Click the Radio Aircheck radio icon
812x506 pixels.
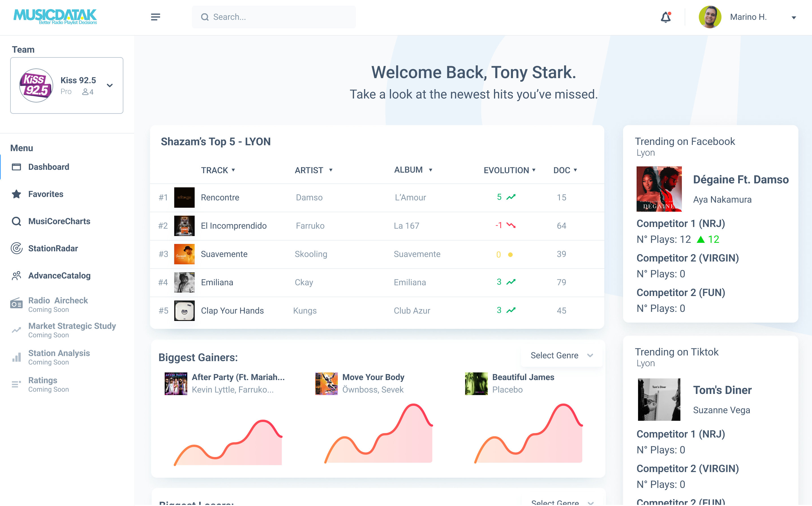[x=16, y=304]
